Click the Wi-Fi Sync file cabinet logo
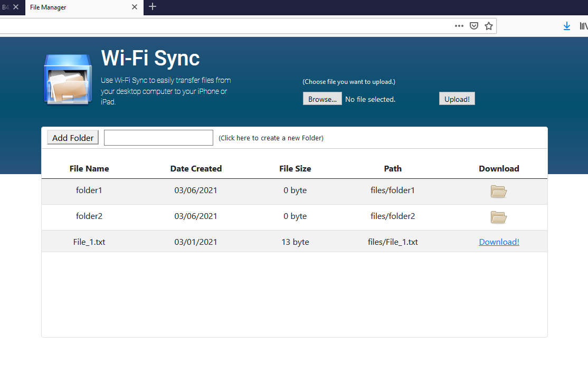Viewport: 588px width, 392px height. [68, 79]
